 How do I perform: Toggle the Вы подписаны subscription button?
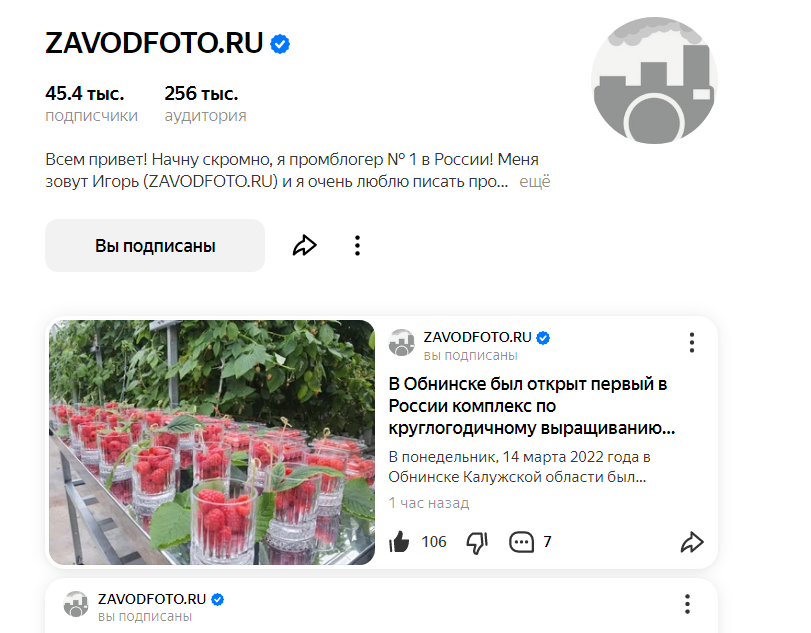coord(155,246)
